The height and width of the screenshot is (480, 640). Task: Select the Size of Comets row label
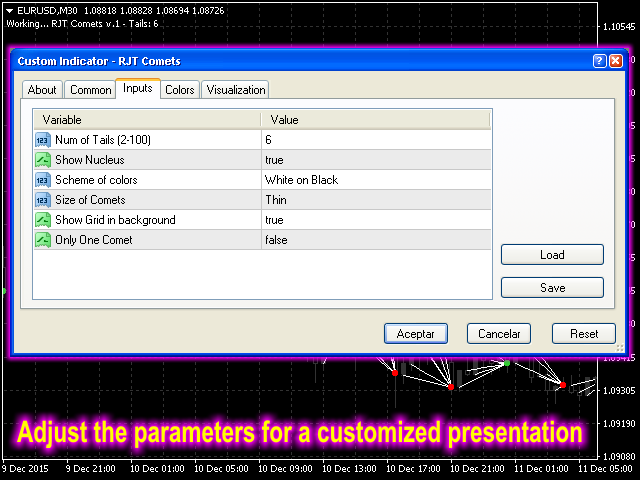[x=90, y=200]
